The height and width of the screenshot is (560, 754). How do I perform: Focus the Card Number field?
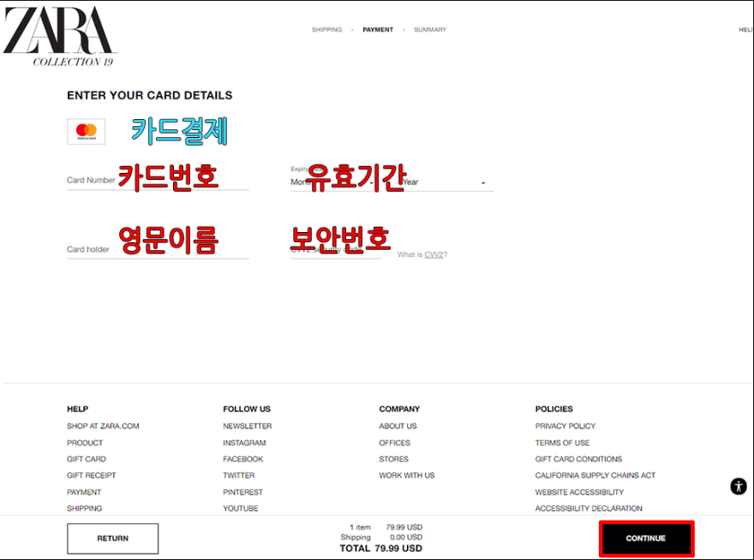click(x=158, y=181)
